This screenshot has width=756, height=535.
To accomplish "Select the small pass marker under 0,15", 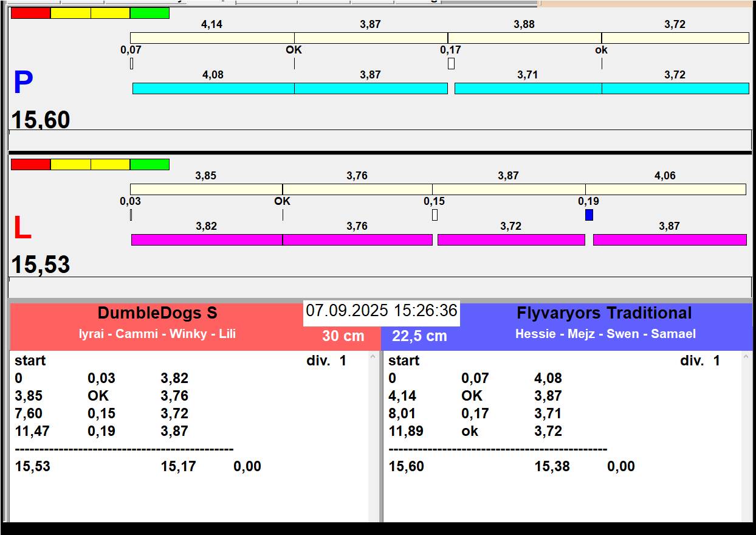I will point(435,215).
